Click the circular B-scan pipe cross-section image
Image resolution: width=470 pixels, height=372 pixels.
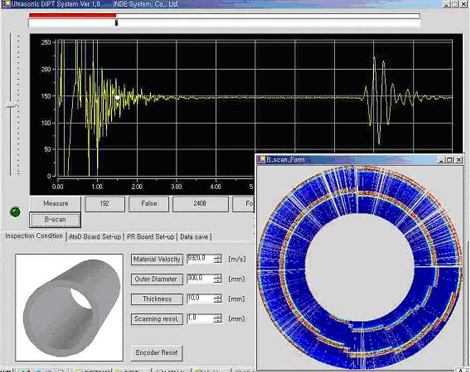pyautogui.click(x=360, y=267)
